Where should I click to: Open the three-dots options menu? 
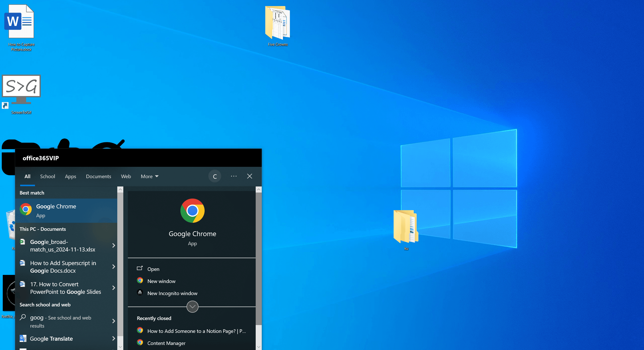(234, 176)
